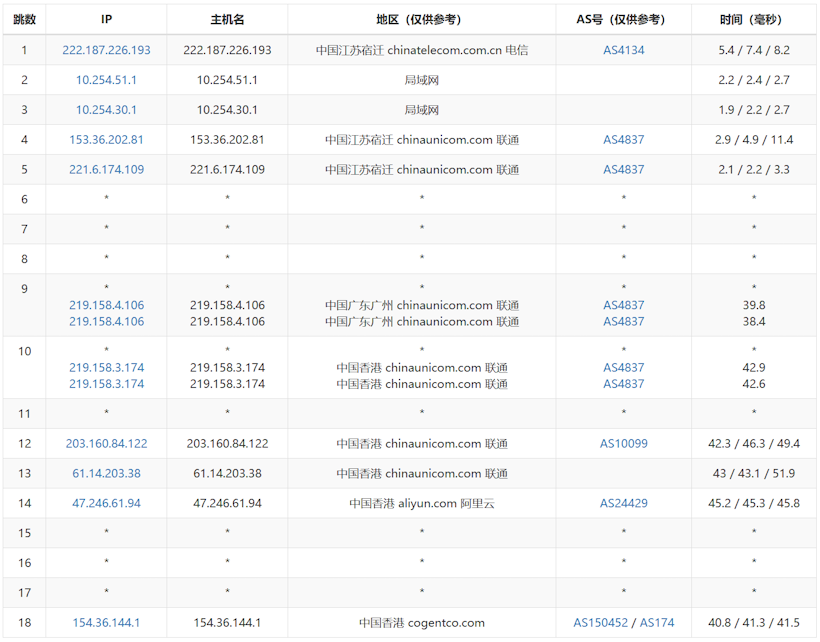Click the AS150452 link
This screenshot has width=820, height=642.
point(601,623)
